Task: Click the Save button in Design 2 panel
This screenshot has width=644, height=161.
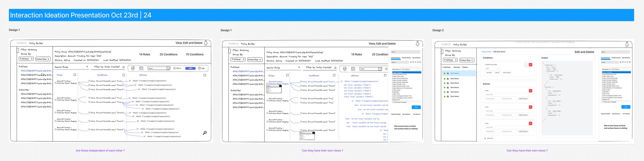Action: 626,107
